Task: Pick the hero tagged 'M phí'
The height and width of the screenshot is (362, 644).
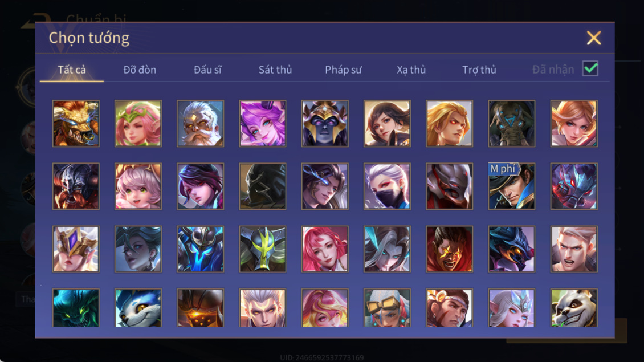Action: coord(511,186)
